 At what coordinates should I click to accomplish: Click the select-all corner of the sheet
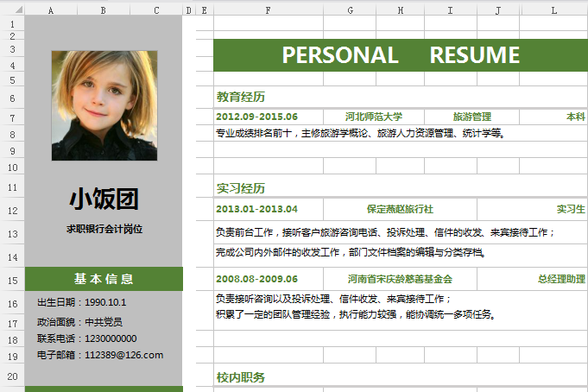coord(12,10)
